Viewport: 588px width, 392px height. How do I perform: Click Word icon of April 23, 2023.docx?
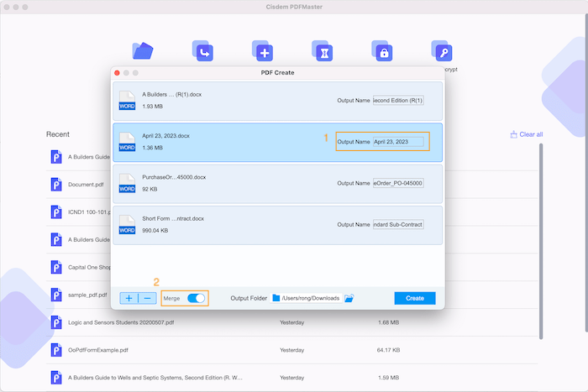tap(127, 142)
